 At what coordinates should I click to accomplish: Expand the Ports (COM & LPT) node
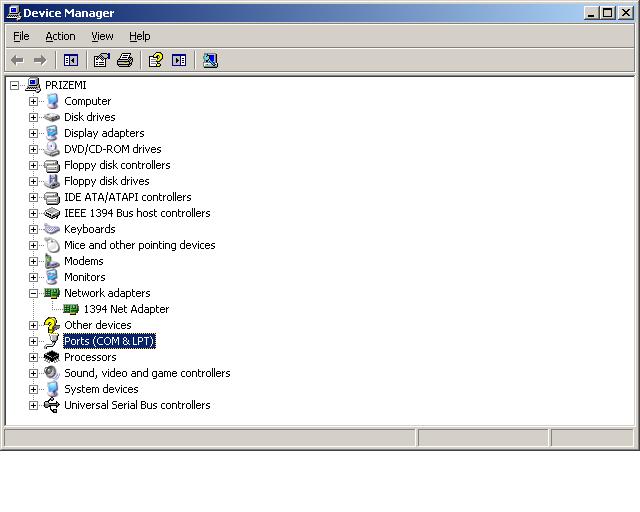[33, 341]
